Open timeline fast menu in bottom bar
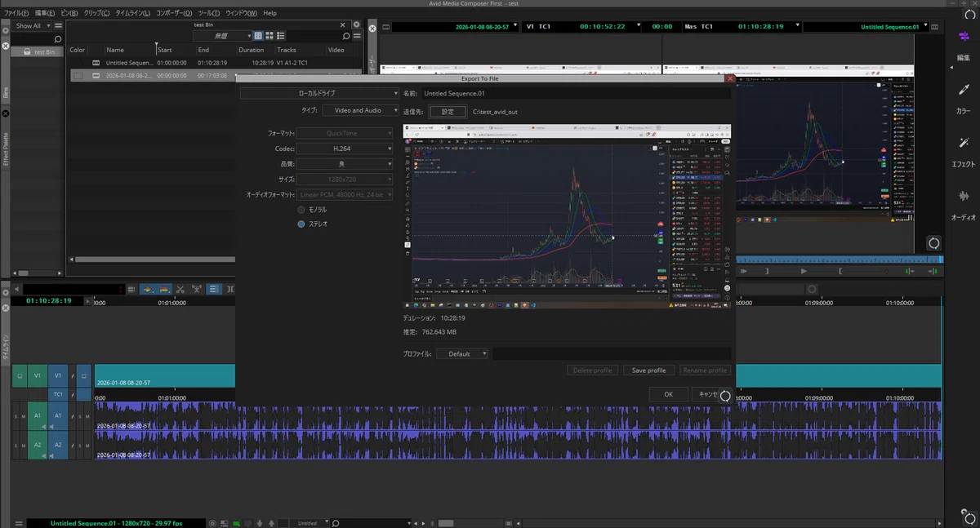The image size is (980, 528). click(19, 523)
